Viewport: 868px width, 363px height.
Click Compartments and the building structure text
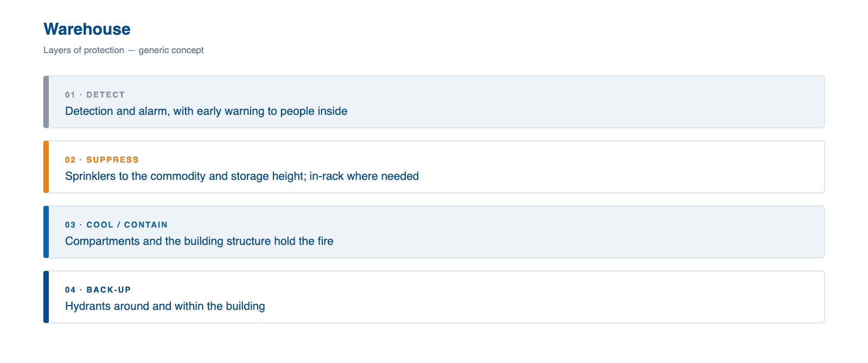(199, 241)
